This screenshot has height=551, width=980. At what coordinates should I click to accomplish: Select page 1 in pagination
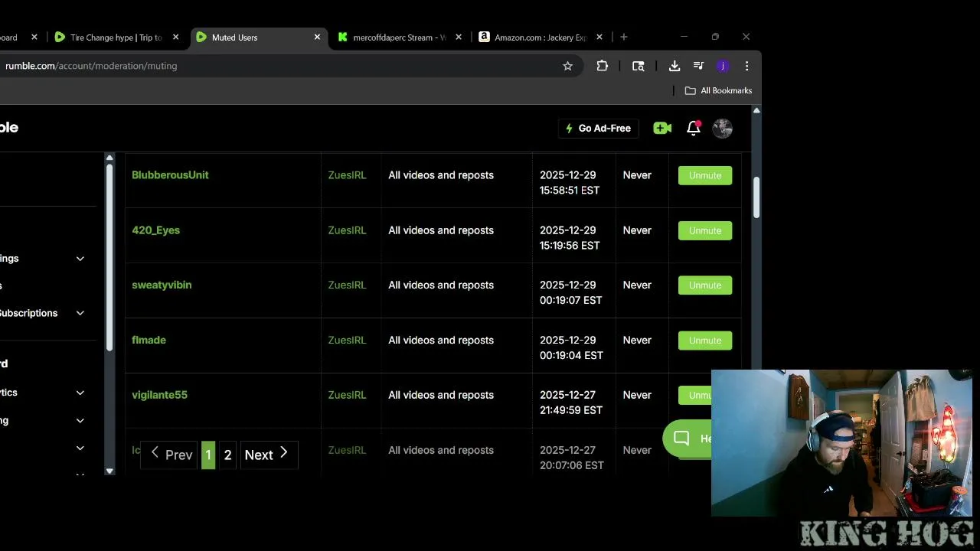click(208, 455)
